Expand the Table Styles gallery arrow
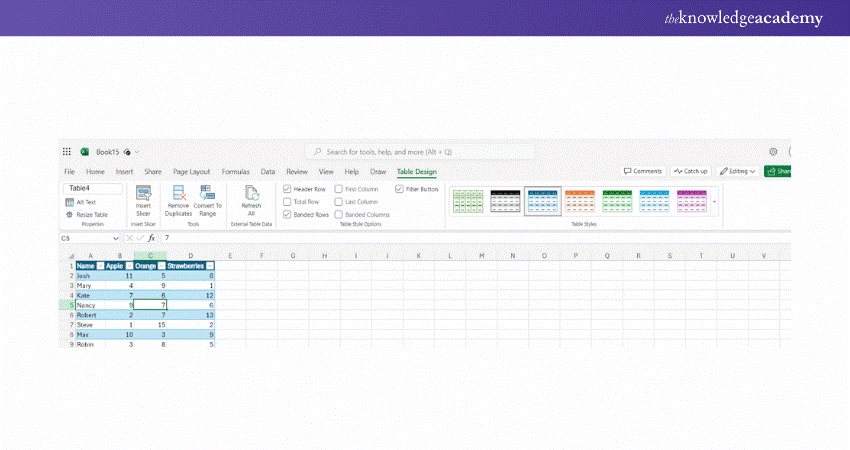 tap(715, 201)
